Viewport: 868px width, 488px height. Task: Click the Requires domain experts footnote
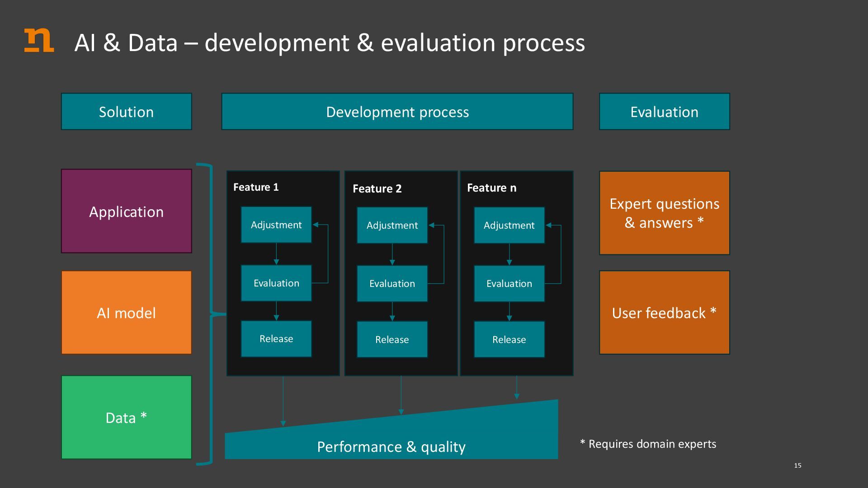tap(648, 444)
